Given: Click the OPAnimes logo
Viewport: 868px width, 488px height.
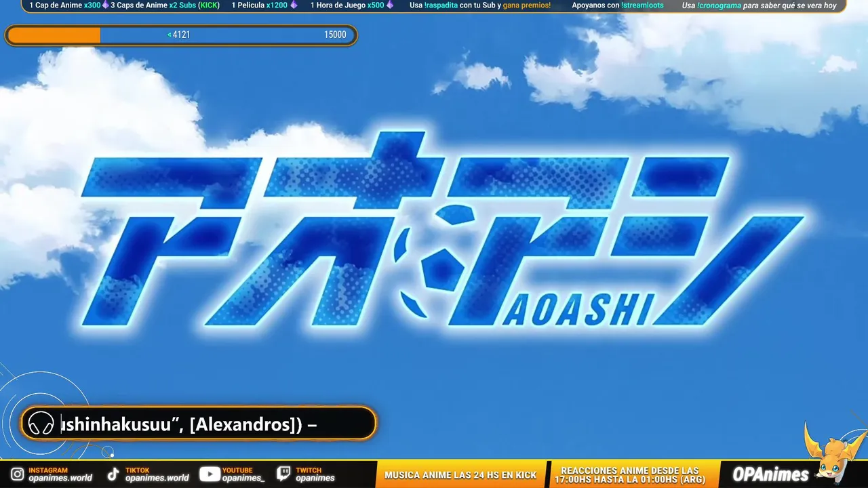Looking at the screenshot, I should (x=771, y=474).
